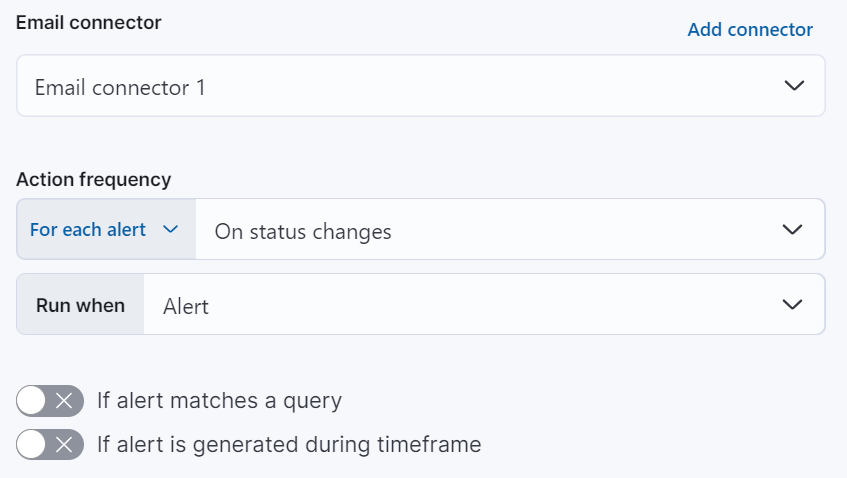Click the chevron arrow in Email connector field
Viewport: 847px width, 478px height.
click(794, 87)
